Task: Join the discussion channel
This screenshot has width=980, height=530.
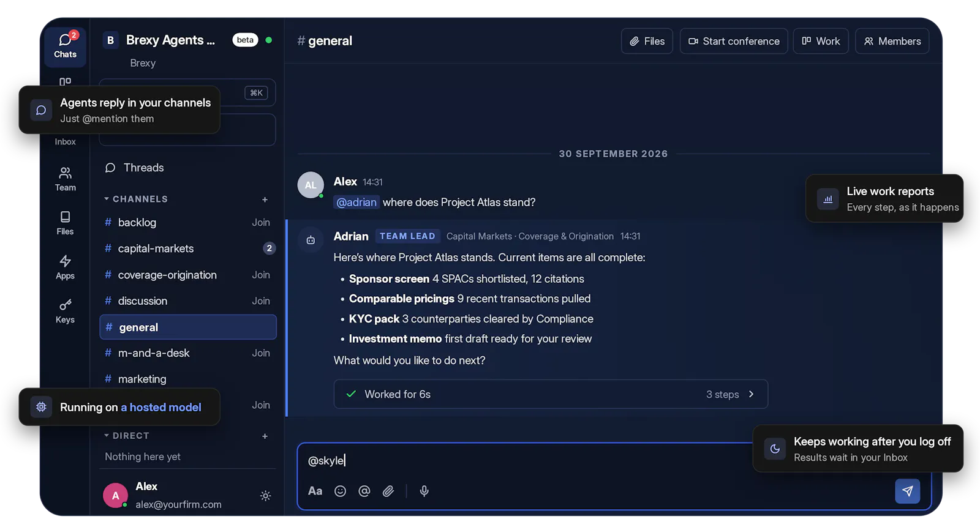Action: (x=261, y=301)
